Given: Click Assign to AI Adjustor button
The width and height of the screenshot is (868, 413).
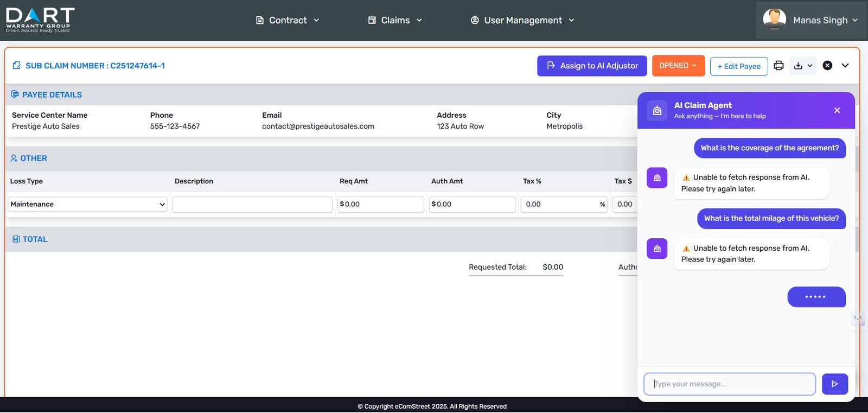Looking at the screenshot, I should (592, 66).
